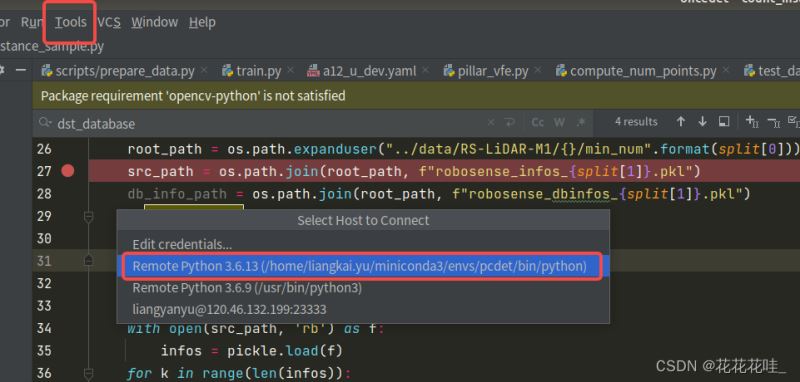Connect to liangyanyu@120.46.132.199:23333 host
The width and height of the screenshot is (800, 382).
pos(363,310)
